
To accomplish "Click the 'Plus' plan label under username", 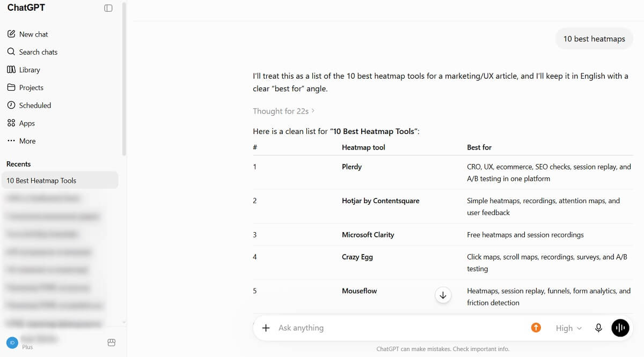I will click(27, 347).
